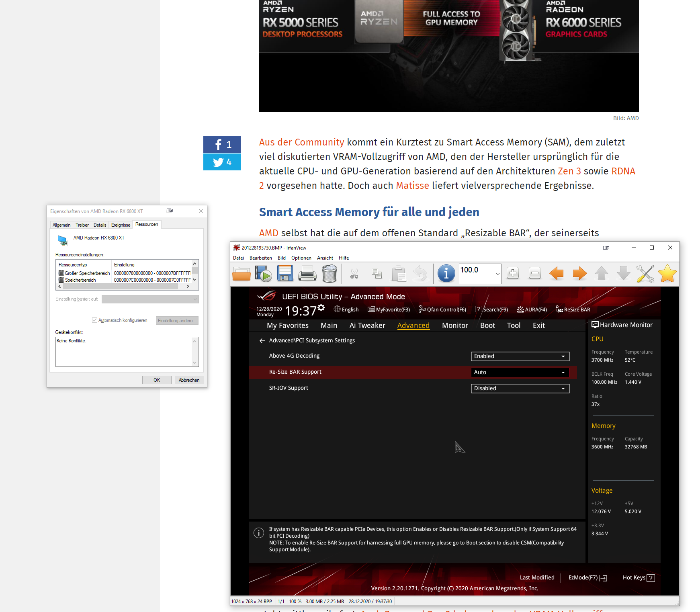Toggle Automatisch konfigurieren checkbox
Screen dimensions: 700x612
click(x=94, y=320)
